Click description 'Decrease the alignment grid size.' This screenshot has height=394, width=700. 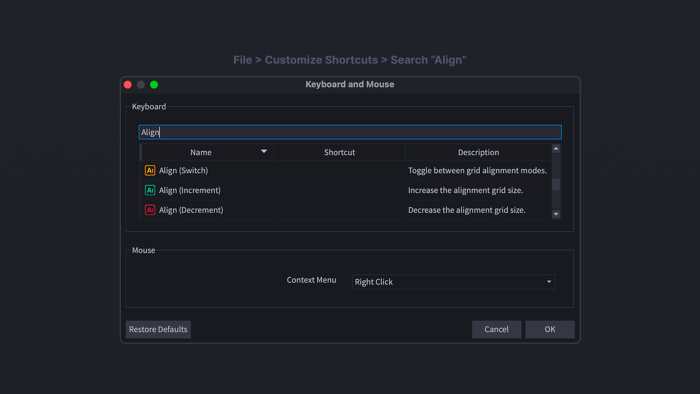[467, 210]
